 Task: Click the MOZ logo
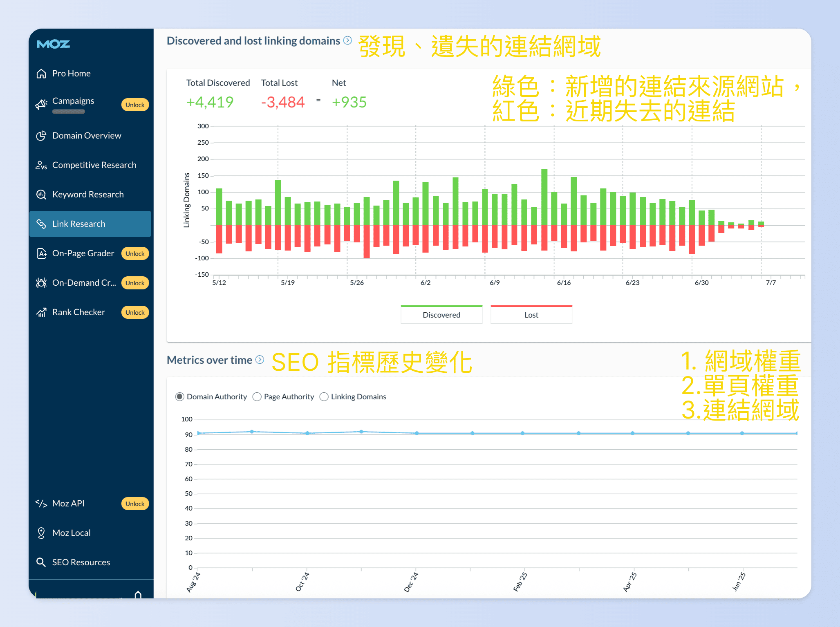(x=54, y=44)
